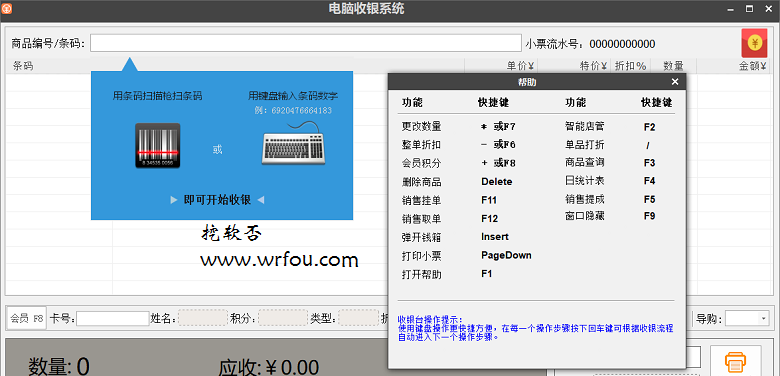Click 窗口隐藏 in help list
This screenshot has height=376, width=780.
585,216
